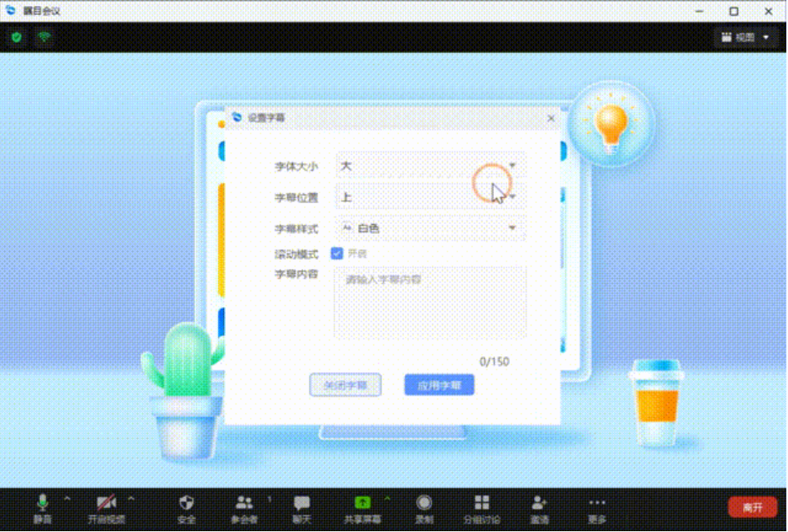The image size is (788, 532).
Task: Click the 邀请 invite icon
Action: pyautogui.click(x=539, y=502)
